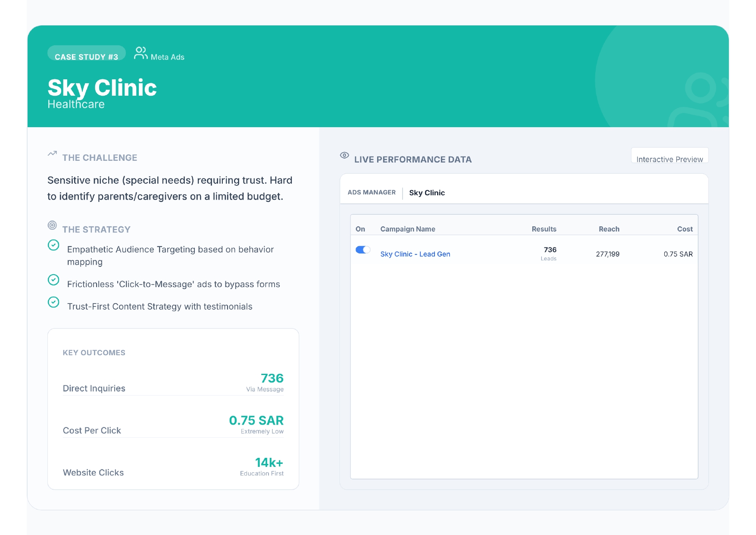Click The Challenge section heading

point(100,158)
